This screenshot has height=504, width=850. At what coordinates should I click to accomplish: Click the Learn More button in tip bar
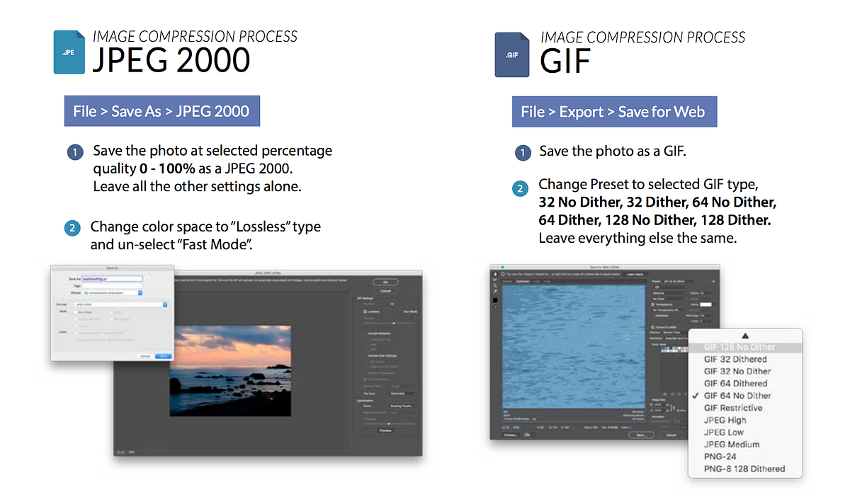(x=635, y=274)
